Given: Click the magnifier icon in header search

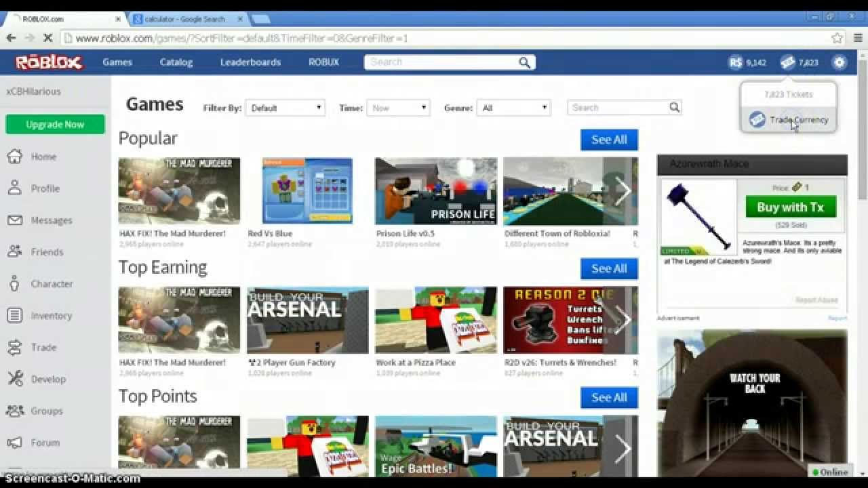Looking at the screenshot, I should coord(524,62).
